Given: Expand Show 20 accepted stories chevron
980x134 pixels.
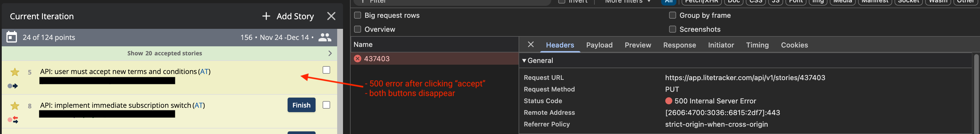Looking at the screenshot, I should (x=330, y=54).
